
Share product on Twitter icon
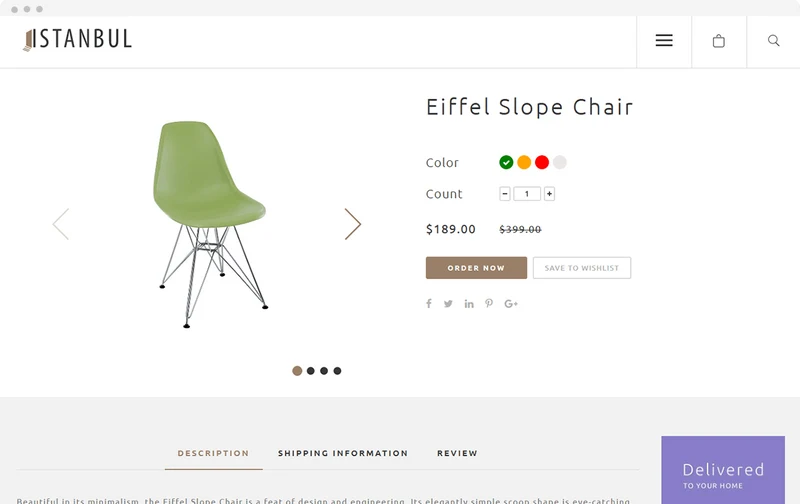pyautogui.click(x=448, y=304)
